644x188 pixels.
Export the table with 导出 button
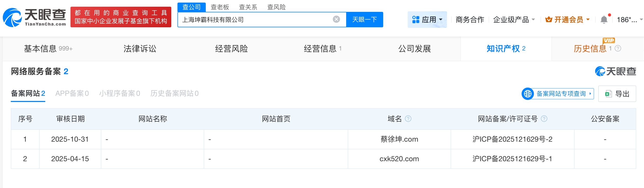[x=617, y=94]
